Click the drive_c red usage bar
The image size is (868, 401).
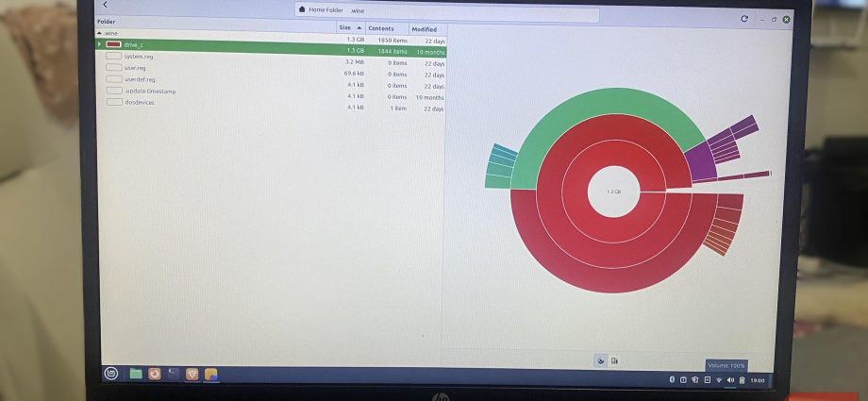(x=113, y=44)
